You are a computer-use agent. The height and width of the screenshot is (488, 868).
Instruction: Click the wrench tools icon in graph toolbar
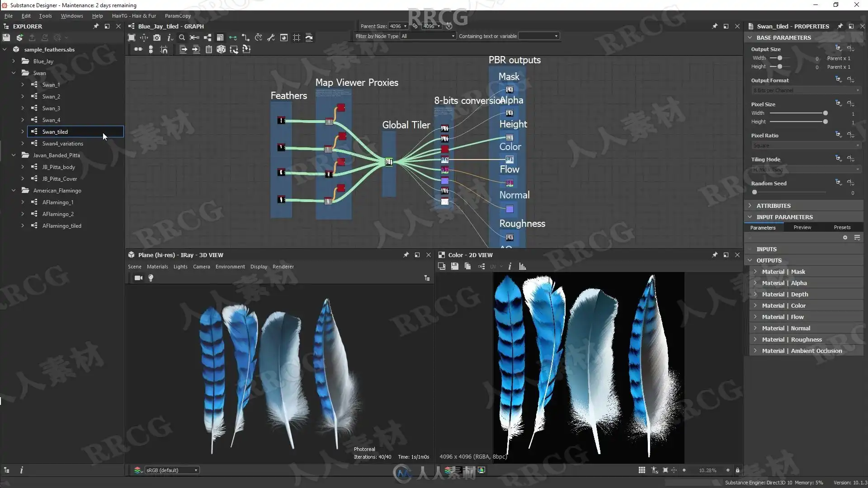[271, 38]
